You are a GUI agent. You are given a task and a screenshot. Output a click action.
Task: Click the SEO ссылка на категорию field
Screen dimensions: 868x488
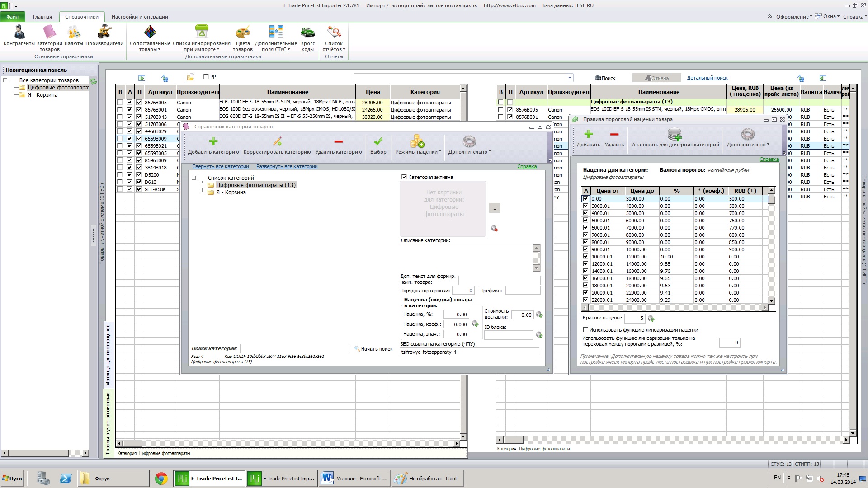click(469, 352)
